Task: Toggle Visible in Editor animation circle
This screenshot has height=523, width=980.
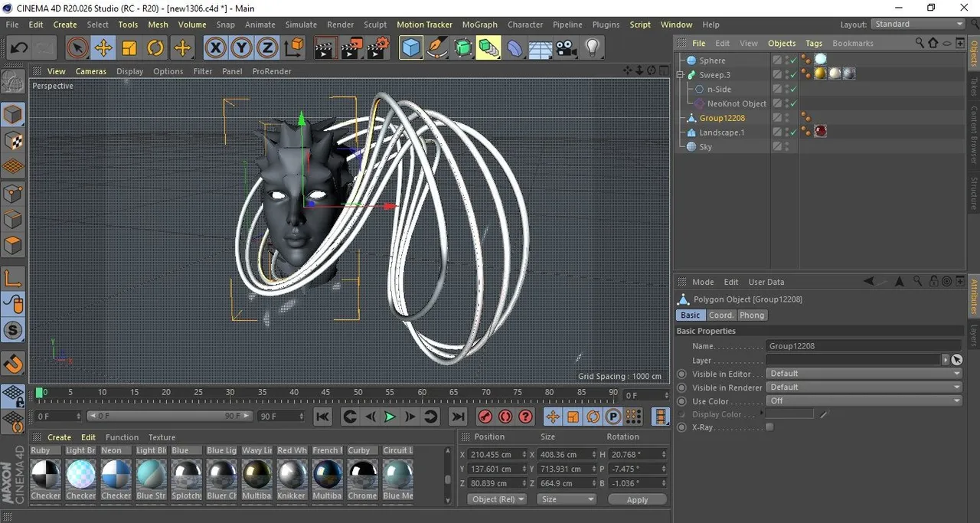Action: click(x=682, y=374)
